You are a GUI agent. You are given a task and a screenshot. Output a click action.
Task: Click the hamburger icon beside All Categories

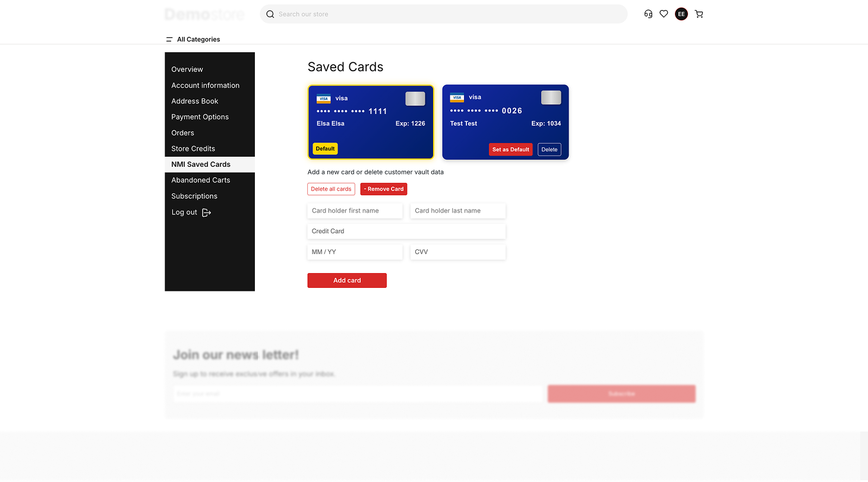169,39
